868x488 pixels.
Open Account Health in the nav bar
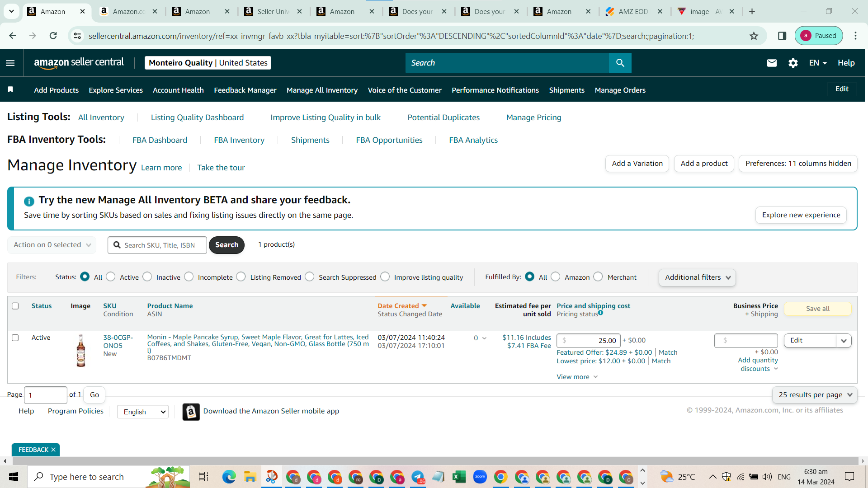(178, 90)
